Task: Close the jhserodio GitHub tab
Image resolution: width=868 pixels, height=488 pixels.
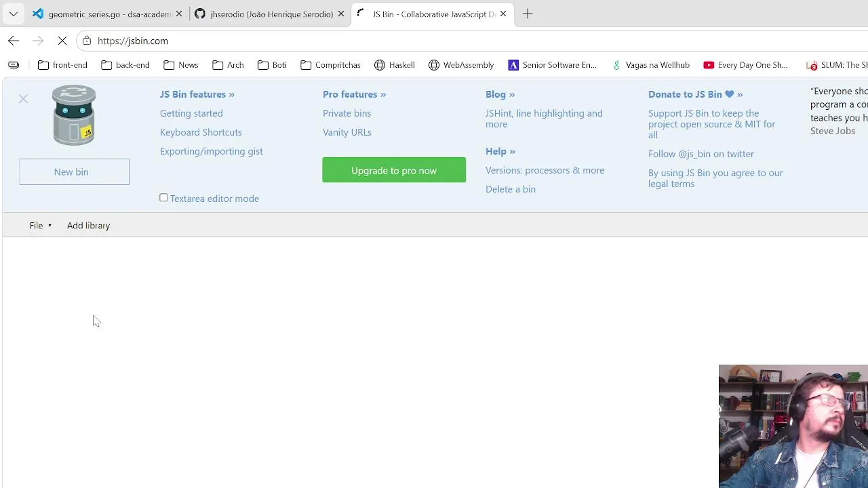Action: (x=341, y=14)
